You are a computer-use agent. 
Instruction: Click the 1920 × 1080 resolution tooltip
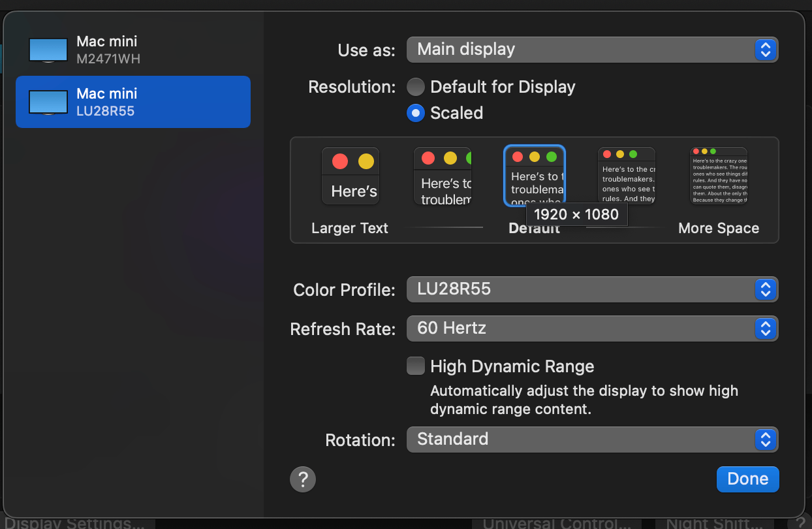point(576,214)
